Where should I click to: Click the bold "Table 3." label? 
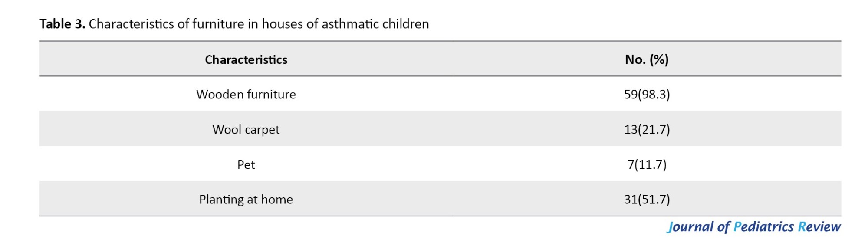click(x=62, y=24)
